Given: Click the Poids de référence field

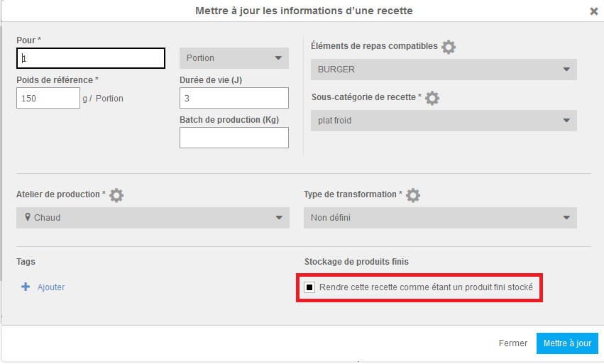Looking at the screenshot, I should click(48, 99).
